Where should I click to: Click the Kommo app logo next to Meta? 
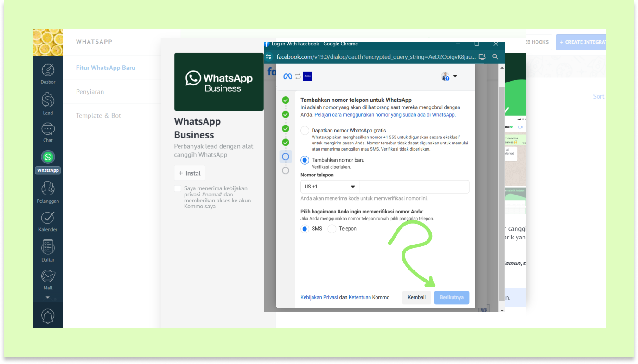click(307, 76)
